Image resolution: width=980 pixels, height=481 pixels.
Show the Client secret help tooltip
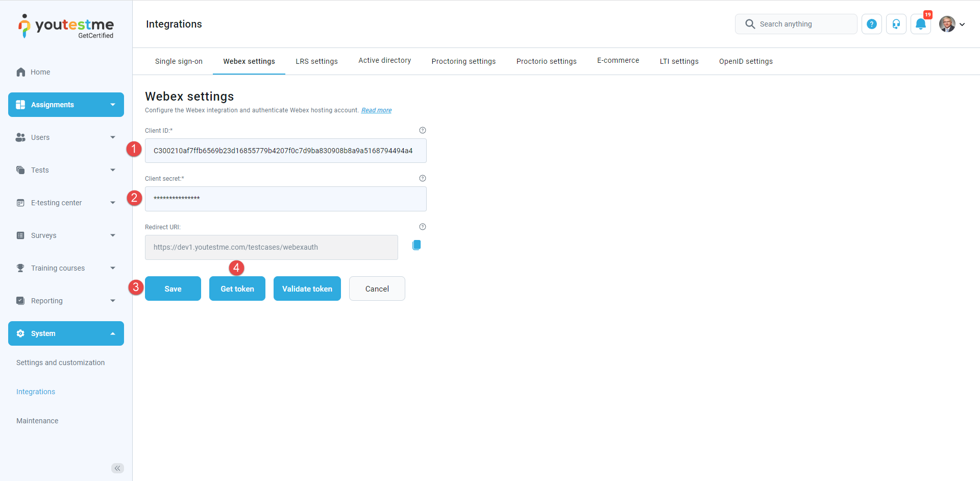422,178
